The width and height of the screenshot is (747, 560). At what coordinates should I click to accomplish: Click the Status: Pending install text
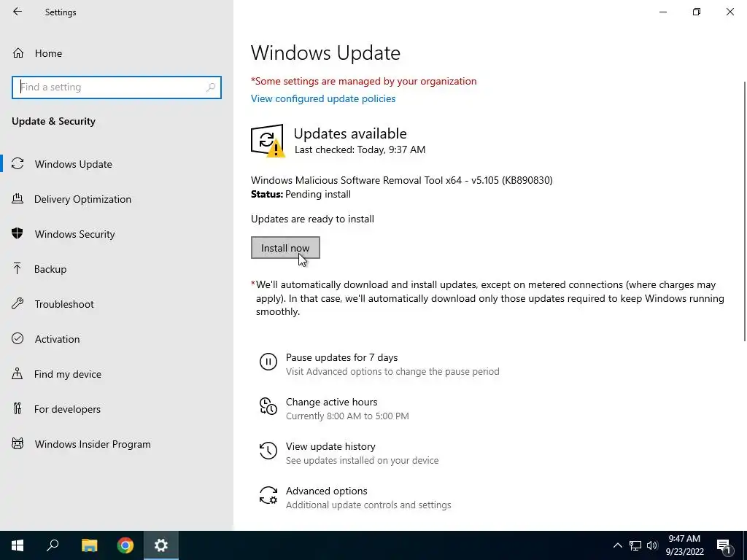[301, 194]
